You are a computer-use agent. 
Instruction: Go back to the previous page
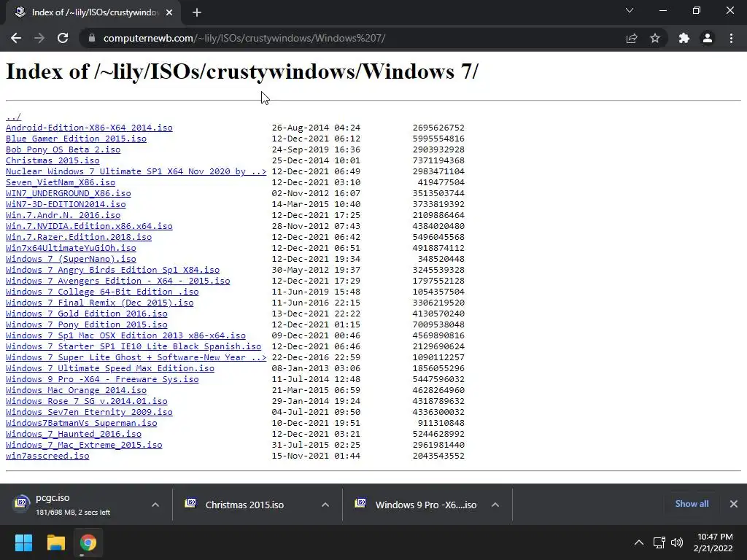click(16, 38)
